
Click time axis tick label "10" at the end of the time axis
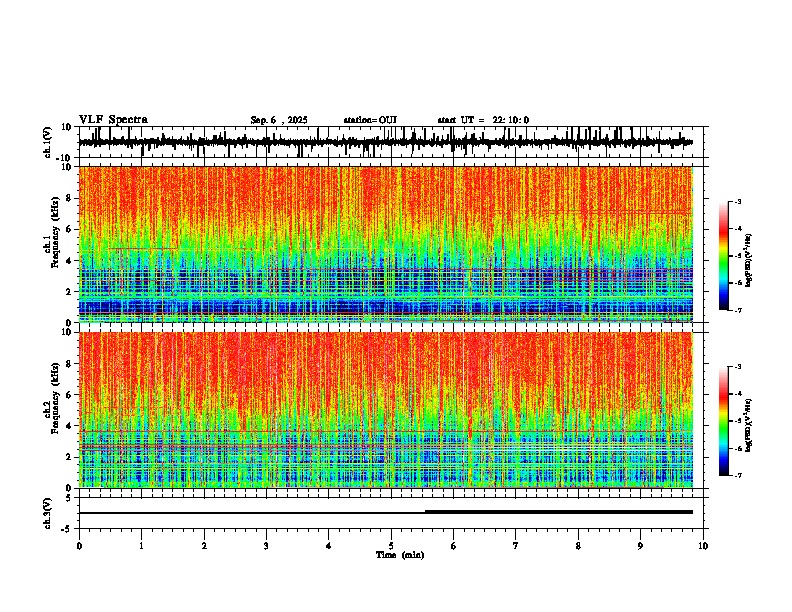pyautogui.click(x=703, y=546)
